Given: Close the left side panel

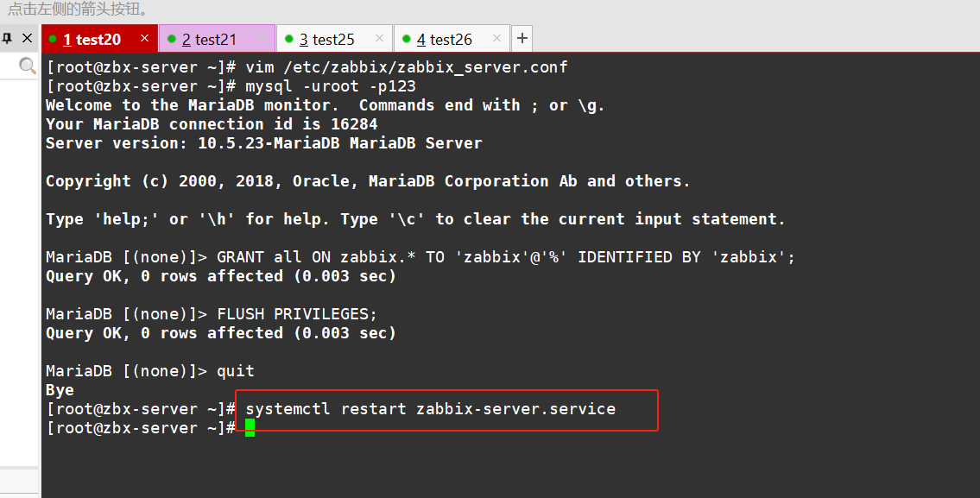Looking at the screenshot, I should click(27, 39).
